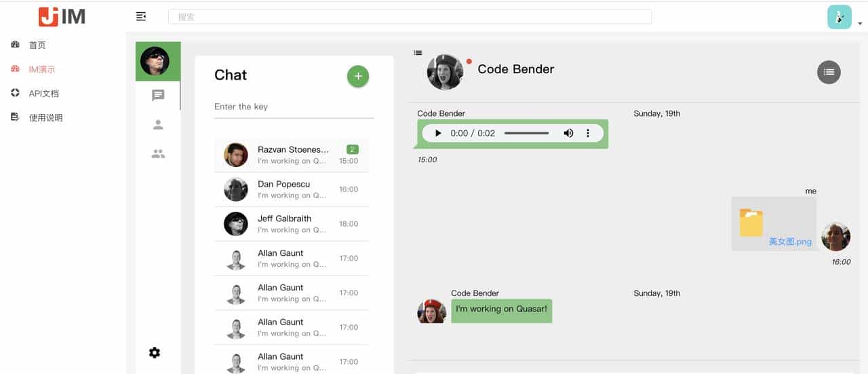The height and width of the screenshot is (374, 868).
Task: Click the audio progress seek bar
Action: [526, 134]
